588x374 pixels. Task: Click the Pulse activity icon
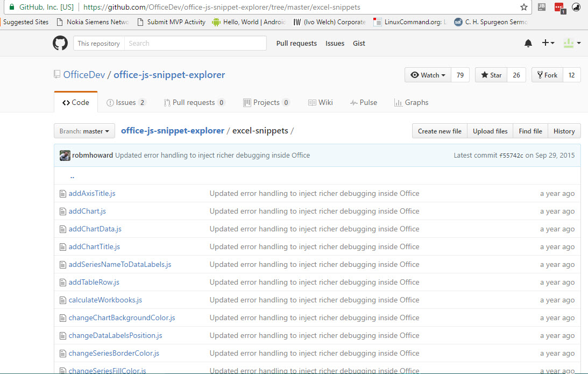(x=353, y=102)
